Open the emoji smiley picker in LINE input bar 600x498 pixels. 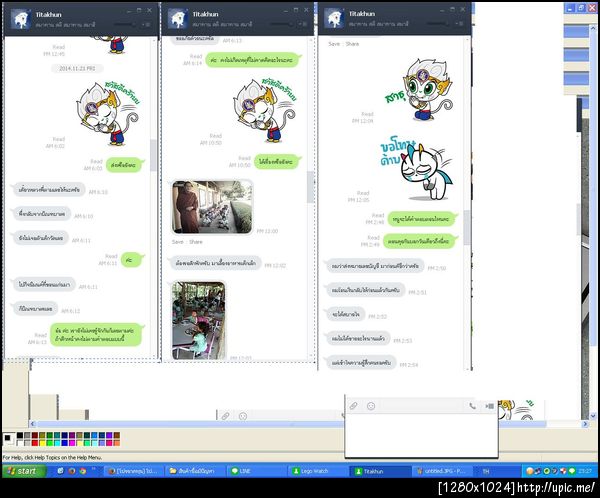(x=371, y=406)
